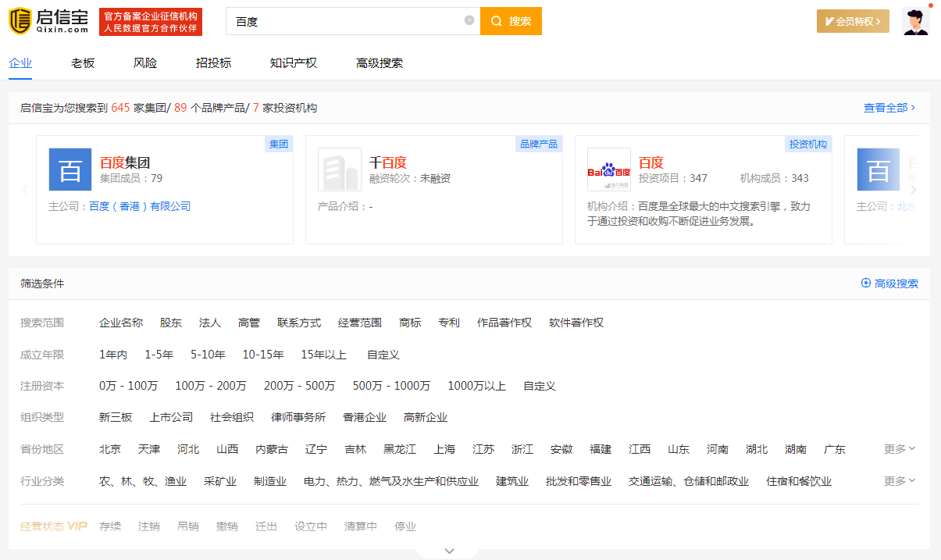Choose 200万 - 500万 registered capital

coord(300,386)
